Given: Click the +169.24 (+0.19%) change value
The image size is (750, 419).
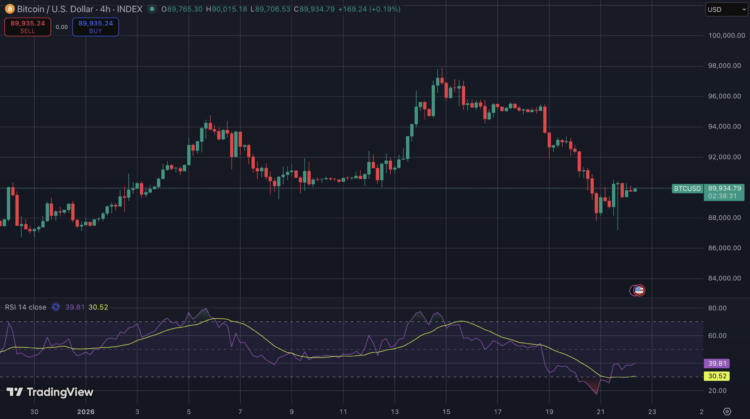Looking at the screenshot, I should pyautogui.click(x=369, y=9).
